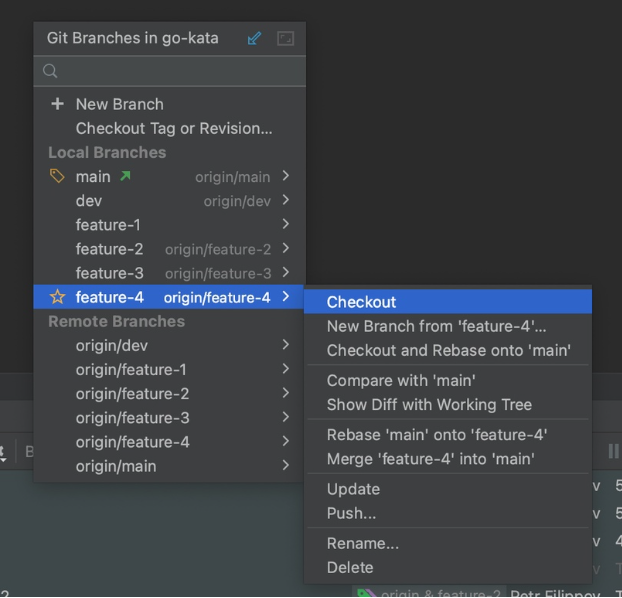Click Checkout Tag or Revision...
The image size is (622, 598).
pos(174,128)
